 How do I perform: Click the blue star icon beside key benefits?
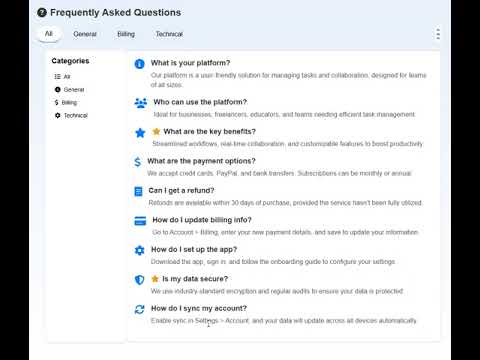(140, 133)
